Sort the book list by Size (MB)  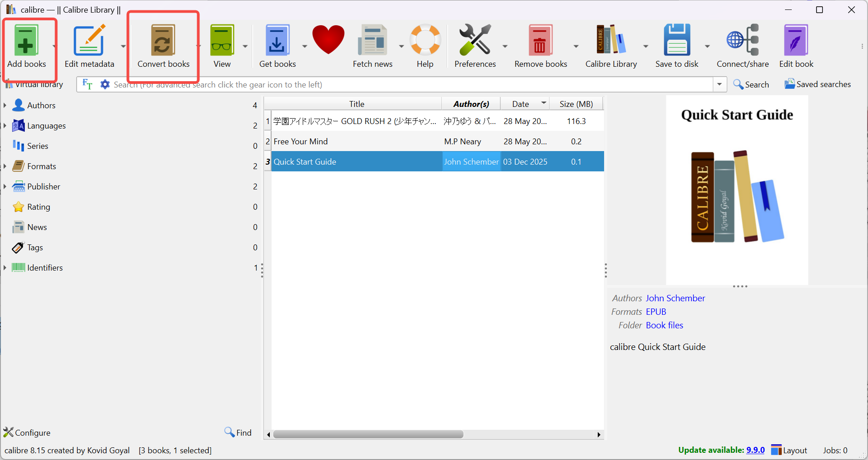pyautogui.click(x=576, y=104)
